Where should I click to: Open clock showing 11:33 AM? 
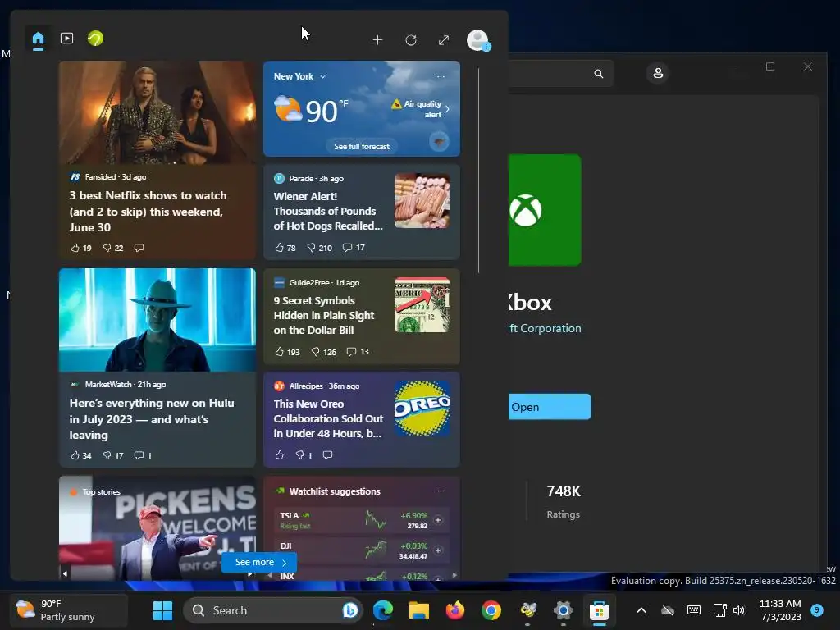tap(781, 610)
